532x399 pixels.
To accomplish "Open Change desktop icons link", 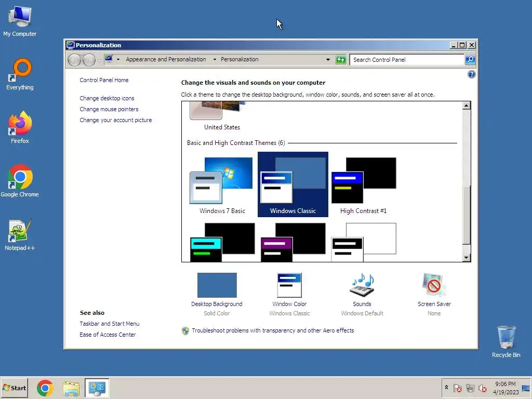I will tap(107, 98).
